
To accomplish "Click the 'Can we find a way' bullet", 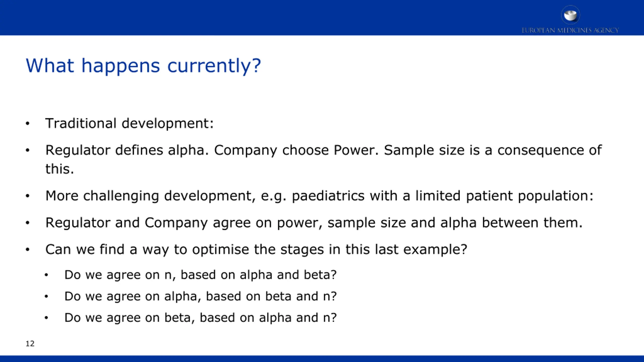I will pyautogui.click(x=256, y=250).
